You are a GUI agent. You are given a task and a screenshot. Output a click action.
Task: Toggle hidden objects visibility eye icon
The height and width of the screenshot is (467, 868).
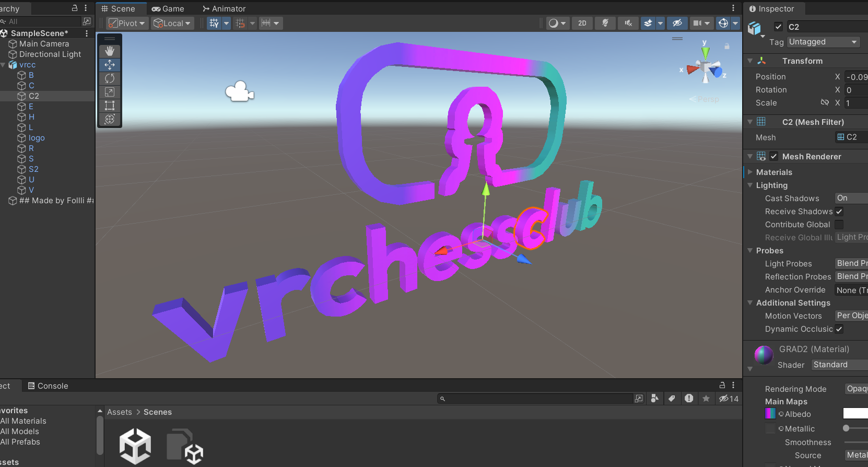click(677, 23)
